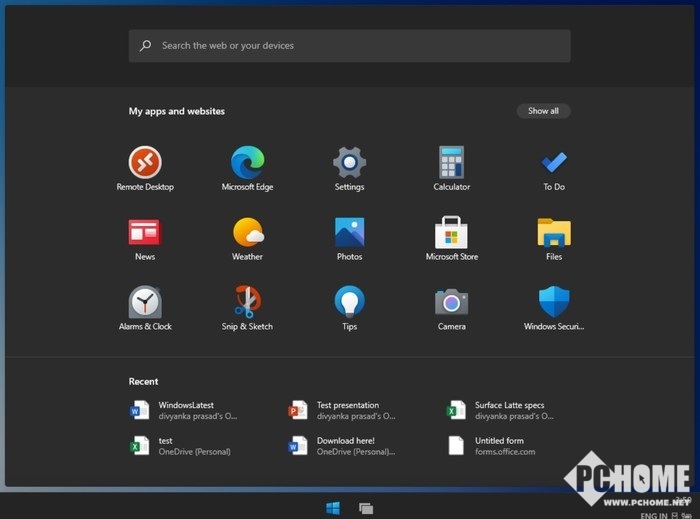The image size is (700, 519).
Task: Launch Alarms & Clock
Action: pyautogui.click(x=145, y=303)
